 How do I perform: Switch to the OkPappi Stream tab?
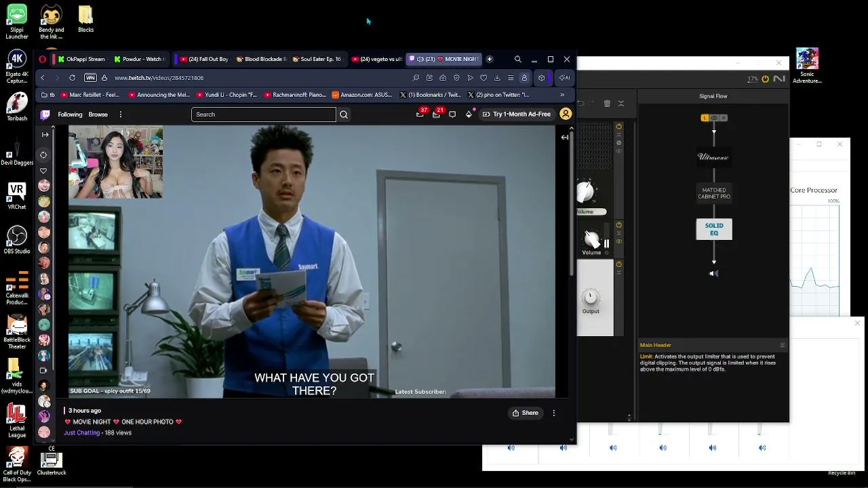pos(81,59)
